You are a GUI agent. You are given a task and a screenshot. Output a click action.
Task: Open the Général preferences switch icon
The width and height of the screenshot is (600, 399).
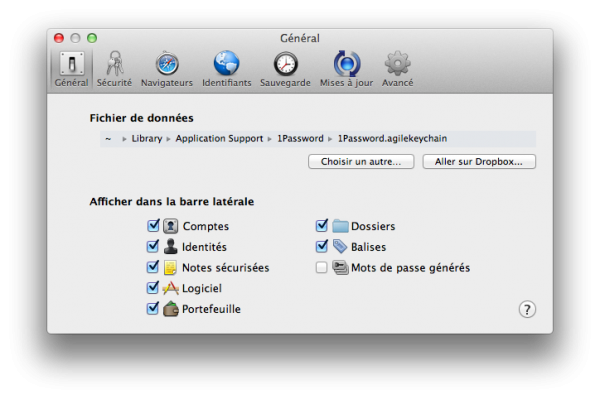(72, 64)
